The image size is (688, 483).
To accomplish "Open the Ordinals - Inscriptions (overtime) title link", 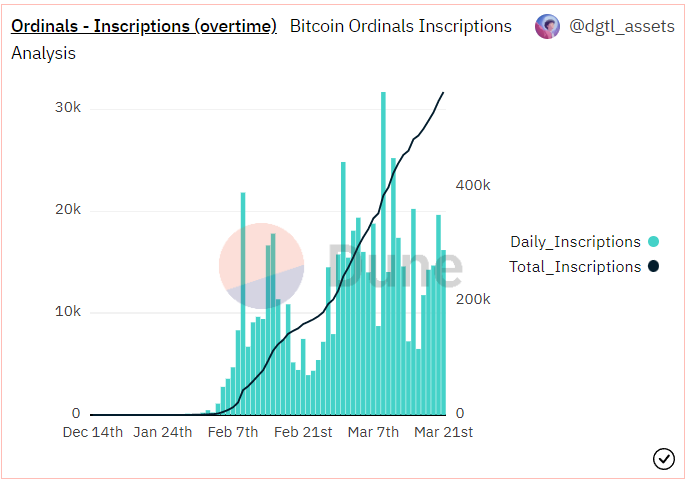I will [x=144, y=26].
